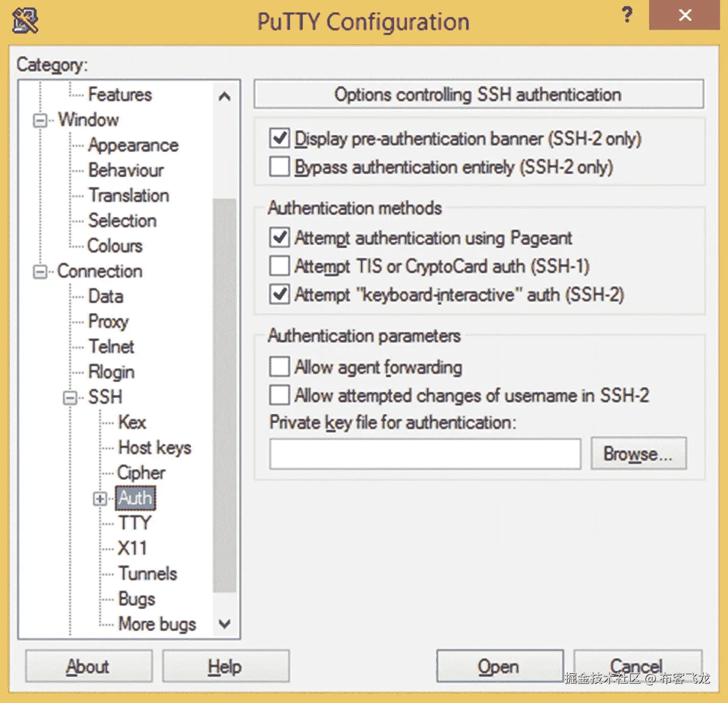This screenshot has height=703, width=728.
Task: Select Tunnels in the category tree
Action: (147, 573)
